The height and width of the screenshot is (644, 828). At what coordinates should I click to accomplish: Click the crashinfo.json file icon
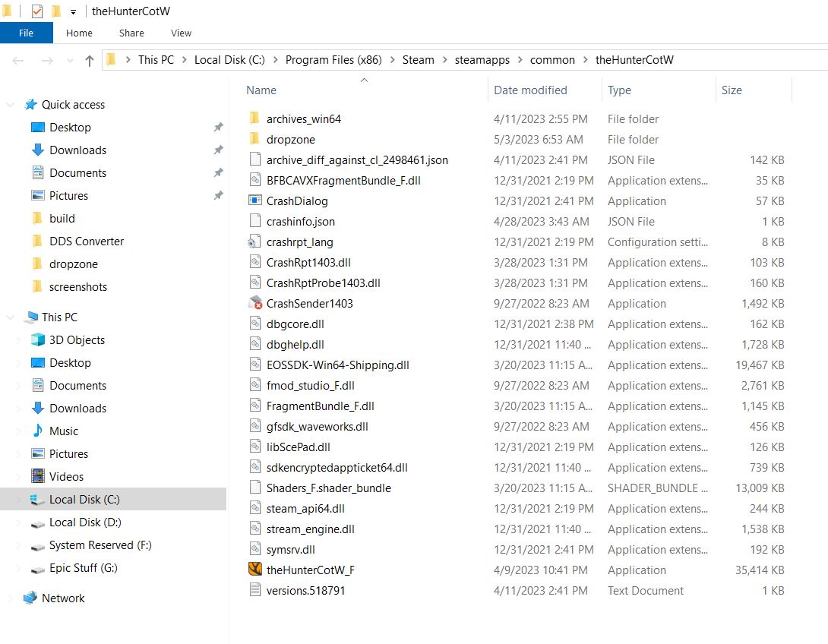coord(255,221)
